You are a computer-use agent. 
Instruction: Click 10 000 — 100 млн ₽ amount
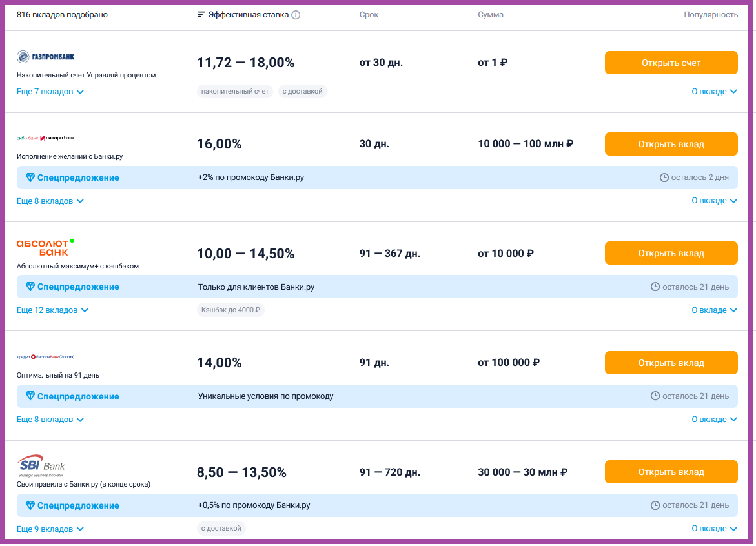[x=526, y=144]
